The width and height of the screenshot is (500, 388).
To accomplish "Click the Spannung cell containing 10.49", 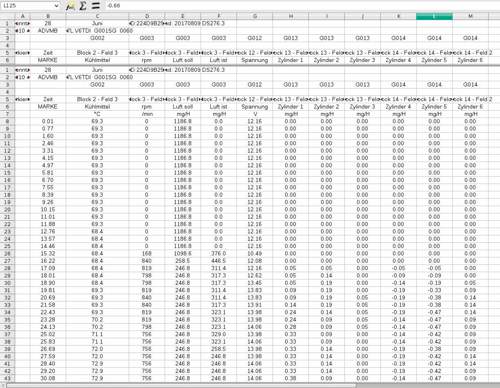I will coord(255,254).
